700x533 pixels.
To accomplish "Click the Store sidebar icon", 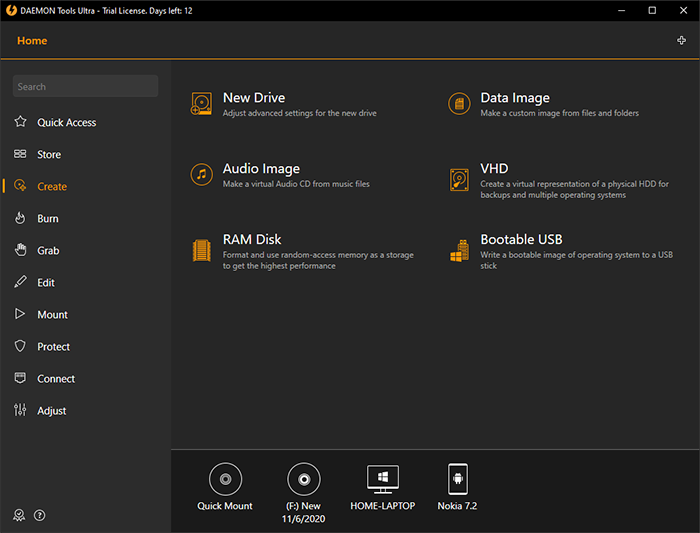I will [x=20, y=154].
